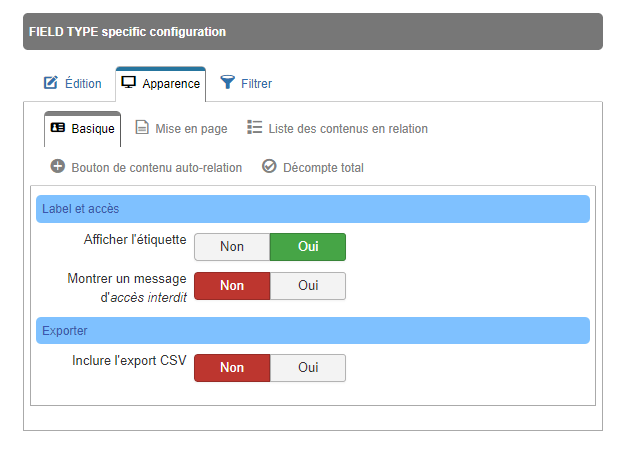The width and height of the screenshot is (617, 472).
Task: Click the plus circle icon for auto-relation
Action: click(x=57, y=166)
